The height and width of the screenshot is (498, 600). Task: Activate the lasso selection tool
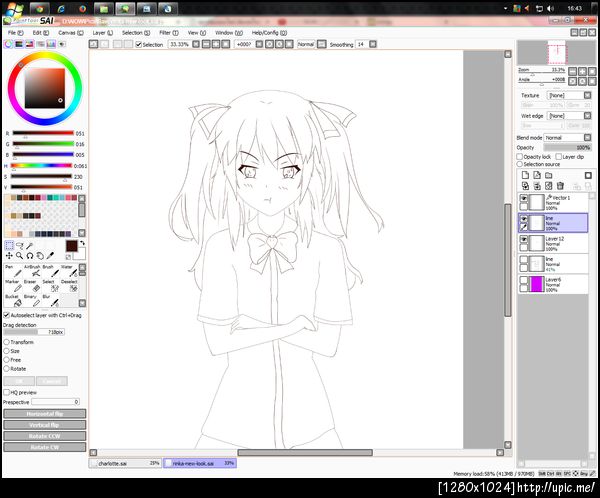(x=20, y=245)
